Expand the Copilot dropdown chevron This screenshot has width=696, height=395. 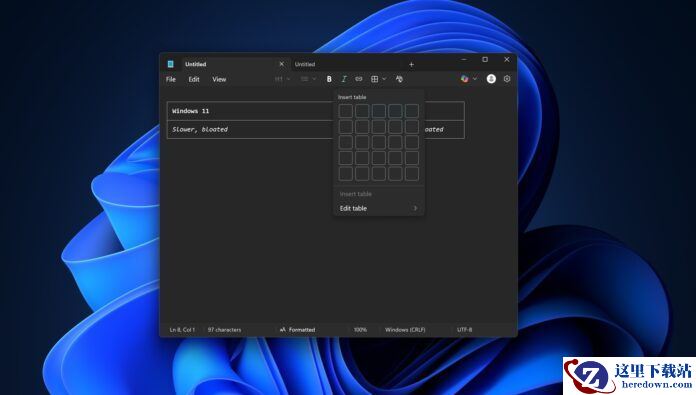(475, 79)
